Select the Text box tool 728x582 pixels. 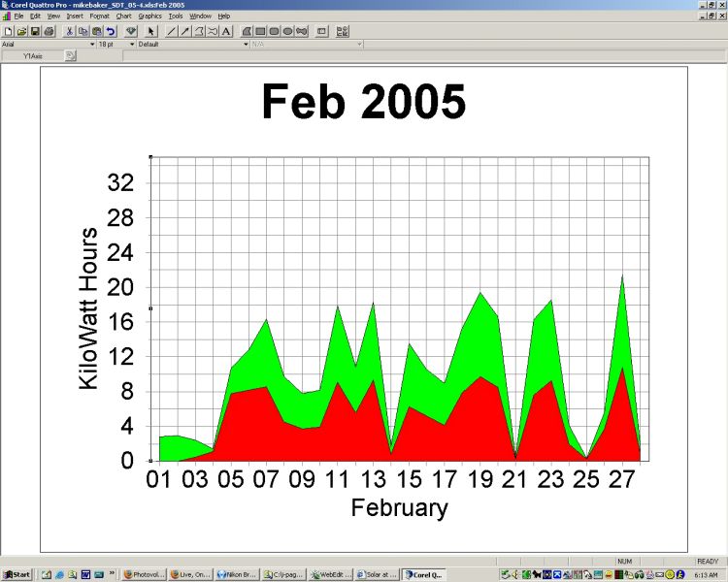[226, 31]
